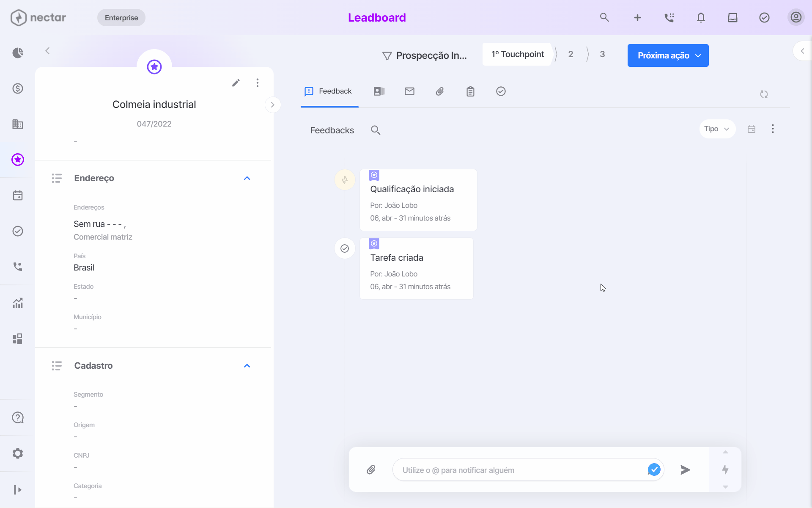Open the feedback date filter calendar
812x508 pixels.
752,129
